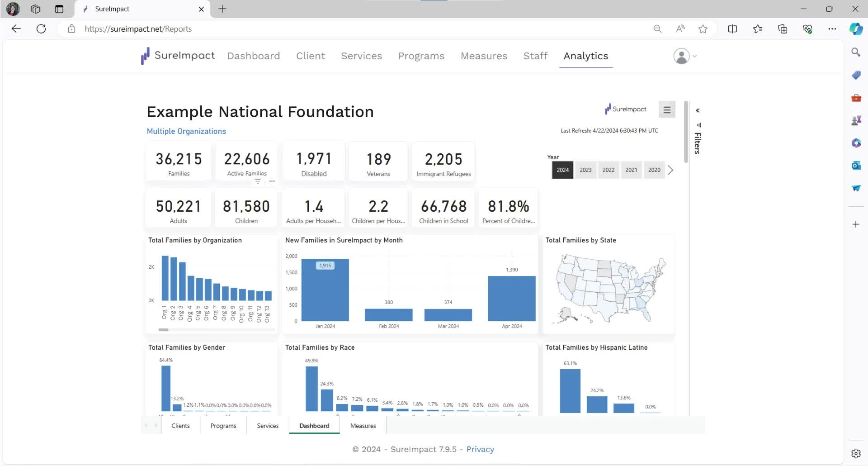View site information lock icon
The image size is (868, 466).
(x=71, y=29)
